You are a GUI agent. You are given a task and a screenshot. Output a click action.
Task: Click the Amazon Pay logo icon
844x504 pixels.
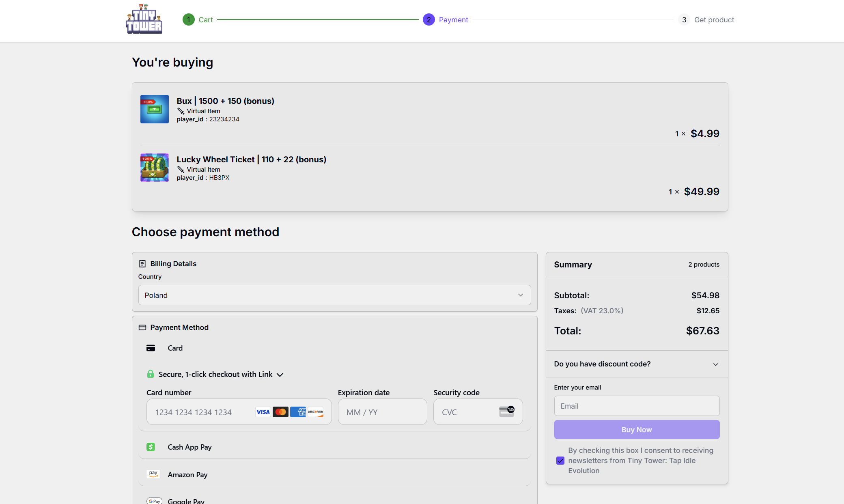pos(153,474)
